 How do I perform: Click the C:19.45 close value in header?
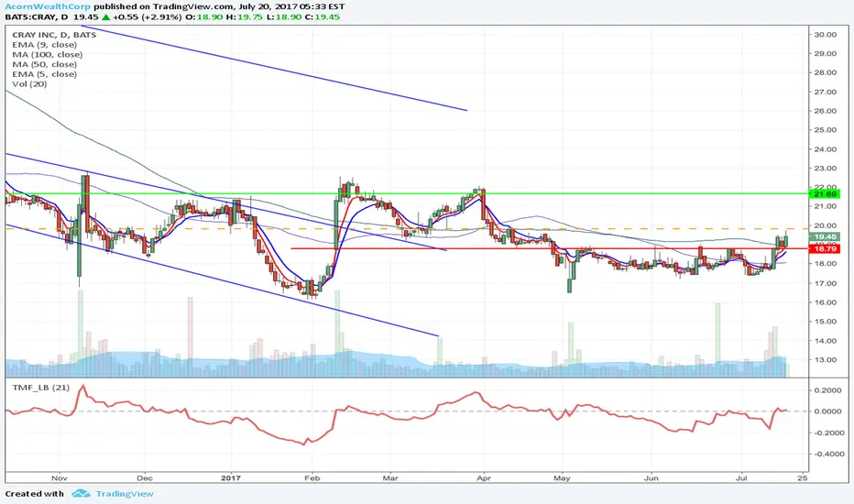(x=322, y=16)
